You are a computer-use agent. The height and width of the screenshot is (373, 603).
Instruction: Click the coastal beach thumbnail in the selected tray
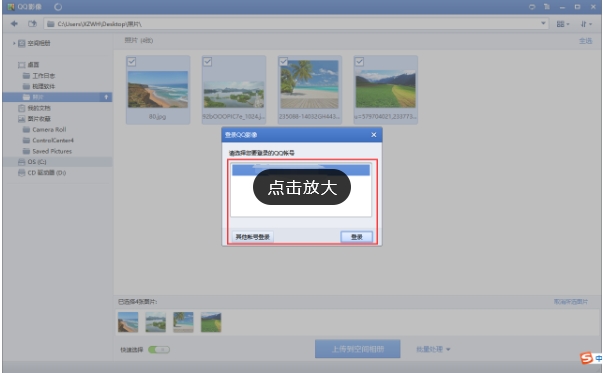click(128, 322)
